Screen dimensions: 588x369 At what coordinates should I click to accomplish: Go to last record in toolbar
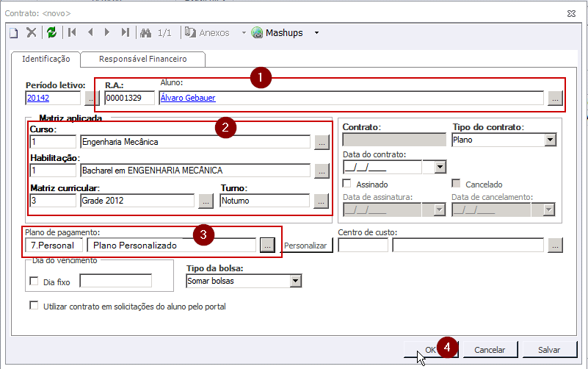(126, 32)
